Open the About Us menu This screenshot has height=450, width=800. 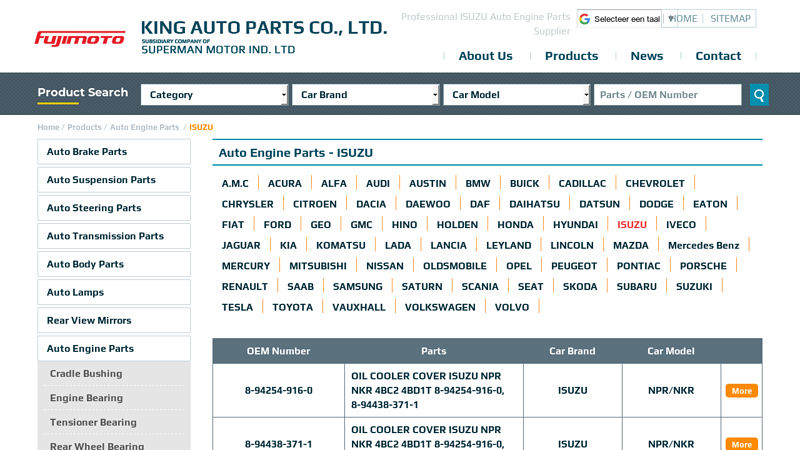click(x=485, y=56)
